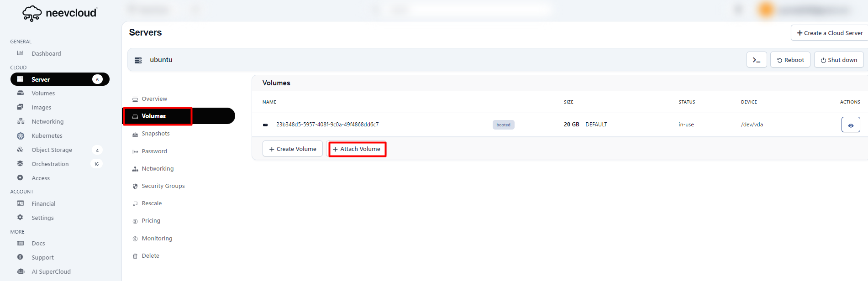Open Kubernetes in the sidebar

[x=47, y=136]
